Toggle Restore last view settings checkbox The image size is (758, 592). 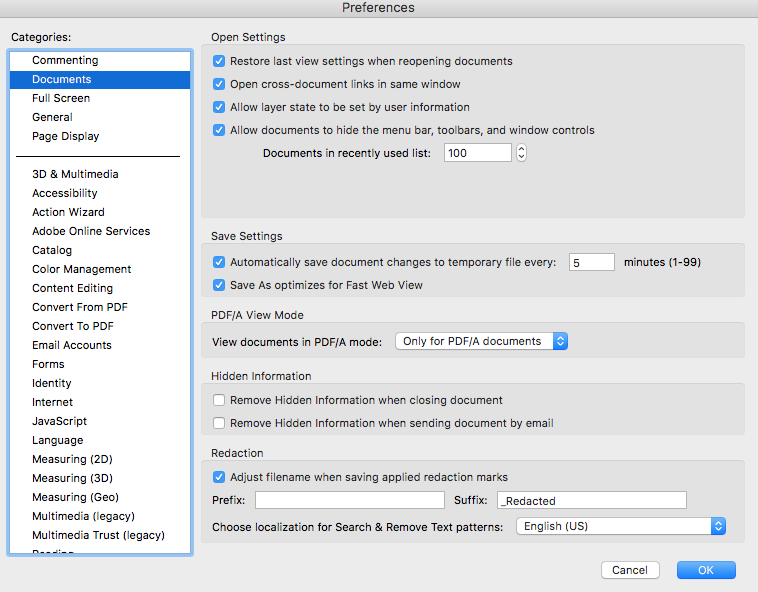[219, 61]
